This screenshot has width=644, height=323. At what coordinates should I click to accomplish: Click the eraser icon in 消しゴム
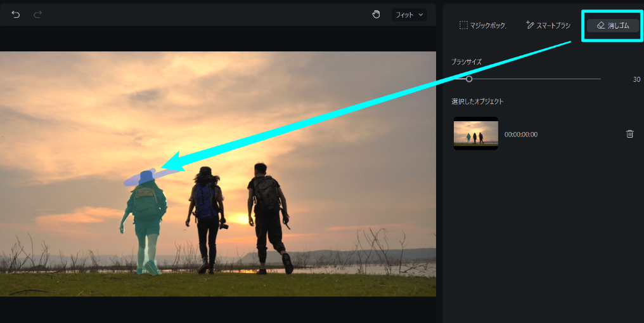pyautogui.click(x=600, y=25)
